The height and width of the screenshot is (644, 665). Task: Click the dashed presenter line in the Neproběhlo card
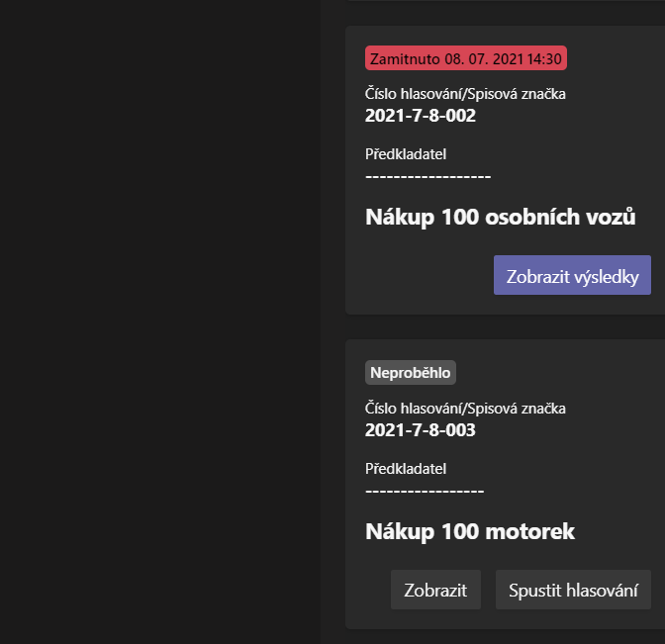(425, 491)
